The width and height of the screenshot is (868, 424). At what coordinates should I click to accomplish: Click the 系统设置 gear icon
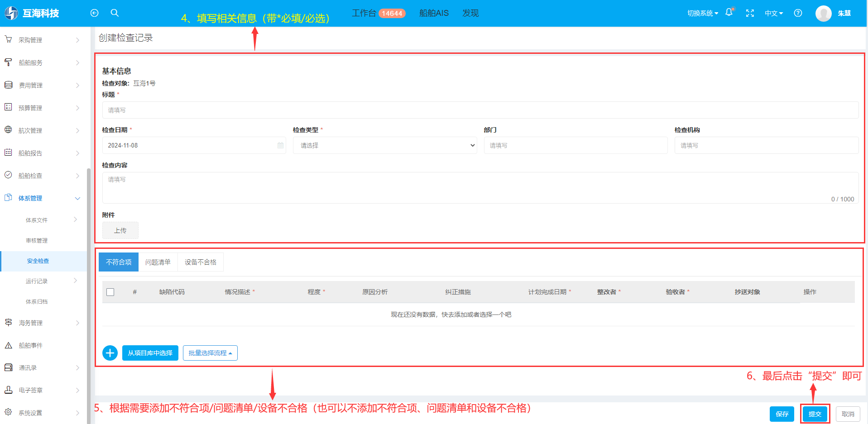tap(8, 412)
